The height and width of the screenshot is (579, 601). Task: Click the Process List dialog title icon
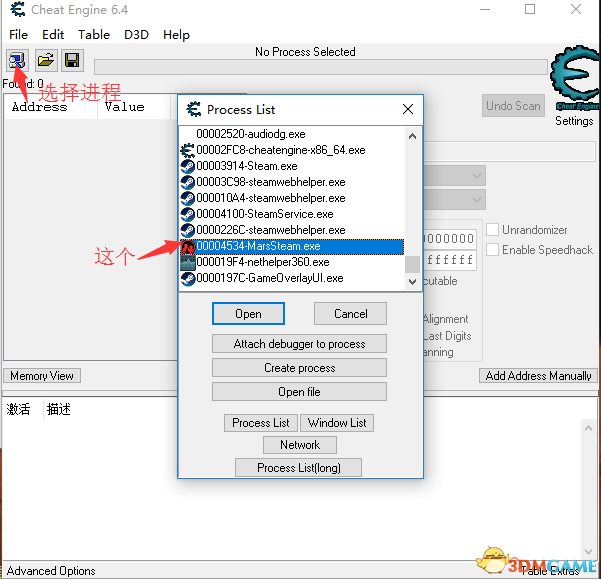[194, 110]
